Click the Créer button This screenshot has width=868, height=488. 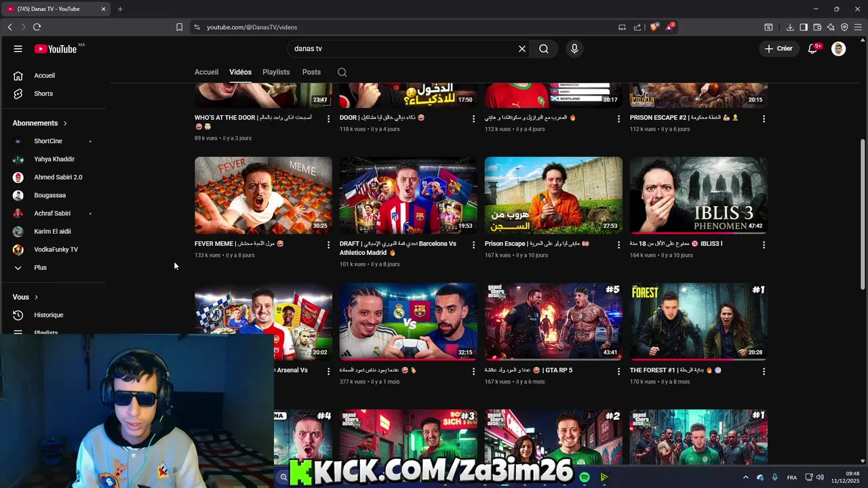click(x=778, y=49)
